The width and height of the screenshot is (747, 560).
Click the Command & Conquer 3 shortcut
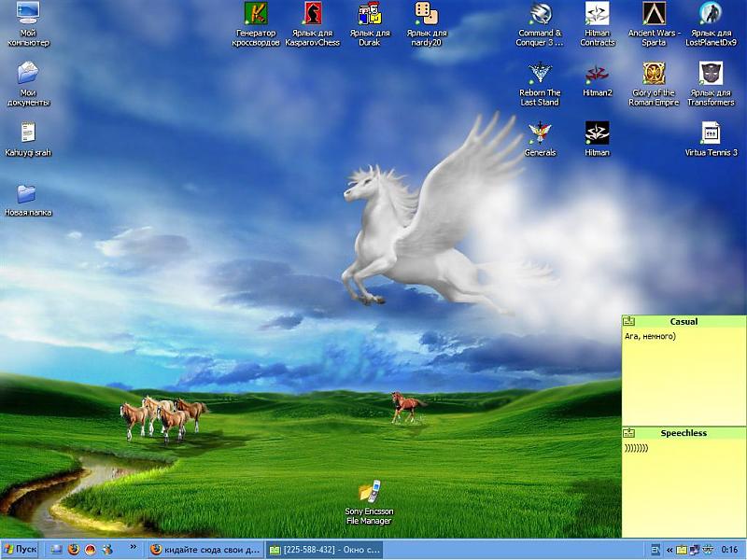[540, 14]
